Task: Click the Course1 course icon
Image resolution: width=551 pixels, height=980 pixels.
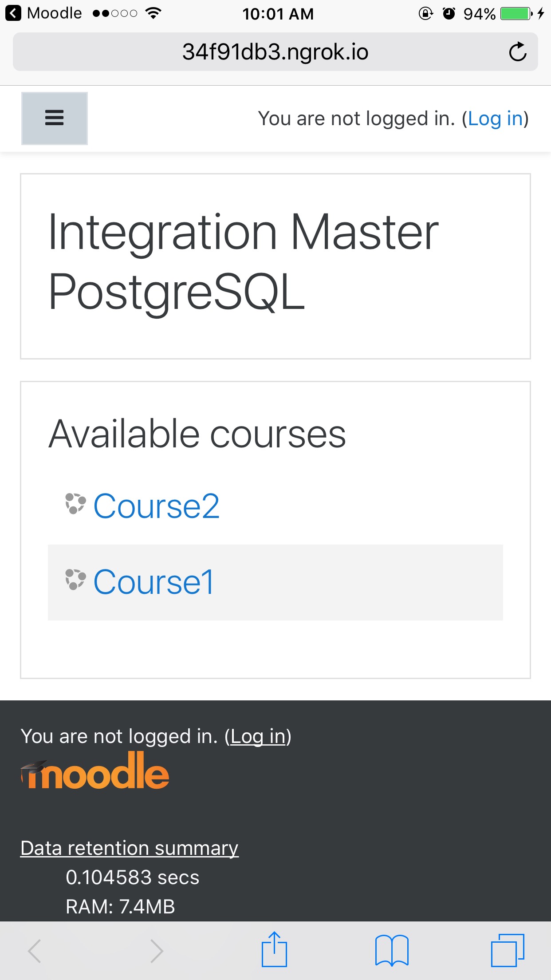Action: tap(75, 580)
